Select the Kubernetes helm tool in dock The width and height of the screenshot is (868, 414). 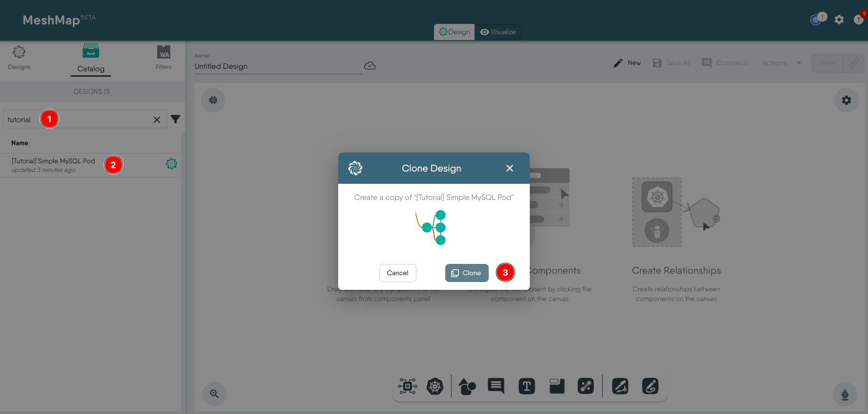pyautogui.click(x=435, y=386)
